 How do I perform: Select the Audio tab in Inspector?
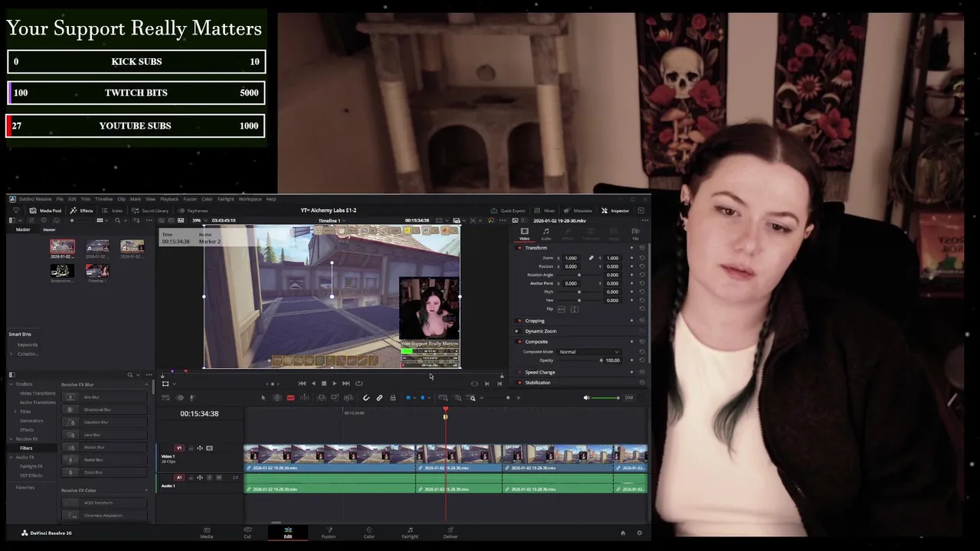click(x=546, y=233)
